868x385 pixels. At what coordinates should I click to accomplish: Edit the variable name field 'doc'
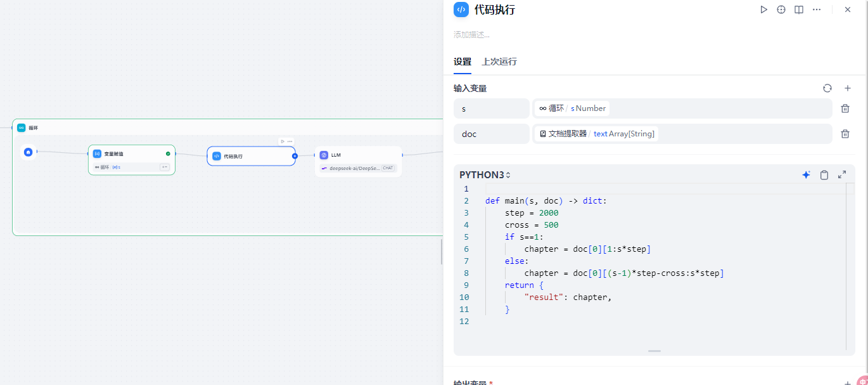[x=491, y=134]
